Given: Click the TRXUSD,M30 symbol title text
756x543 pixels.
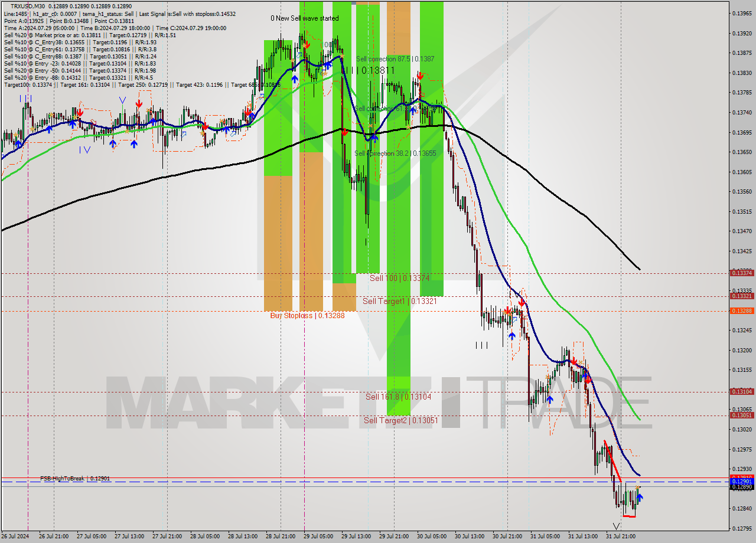Looking at the screenshot, I should (28, 6).
